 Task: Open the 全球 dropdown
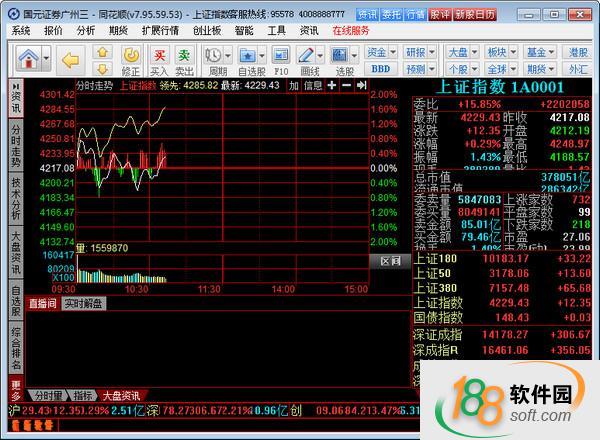pyautogui.click(x=501, y=69)
